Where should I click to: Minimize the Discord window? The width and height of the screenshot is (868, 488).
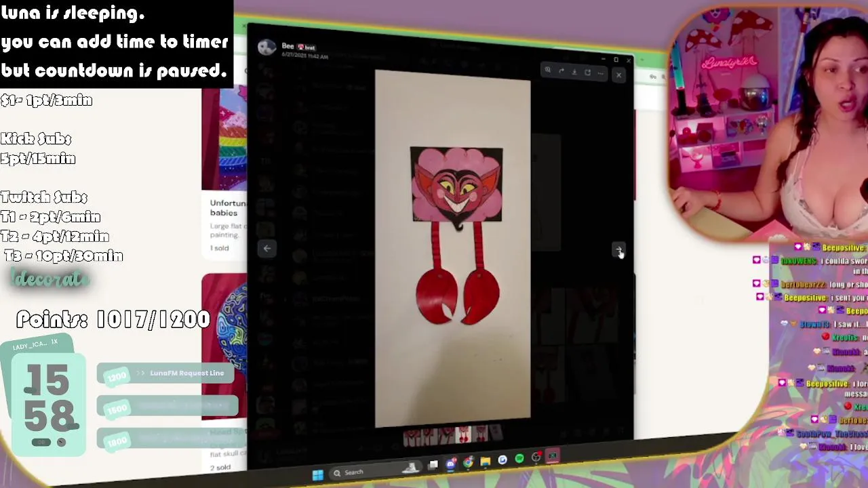604,59
